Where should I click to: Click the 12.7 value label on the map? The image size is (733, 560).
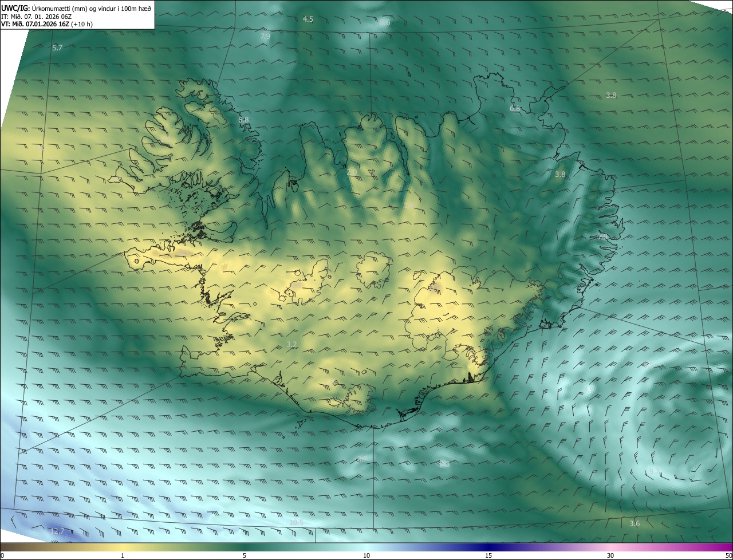[x=57, y=531]
